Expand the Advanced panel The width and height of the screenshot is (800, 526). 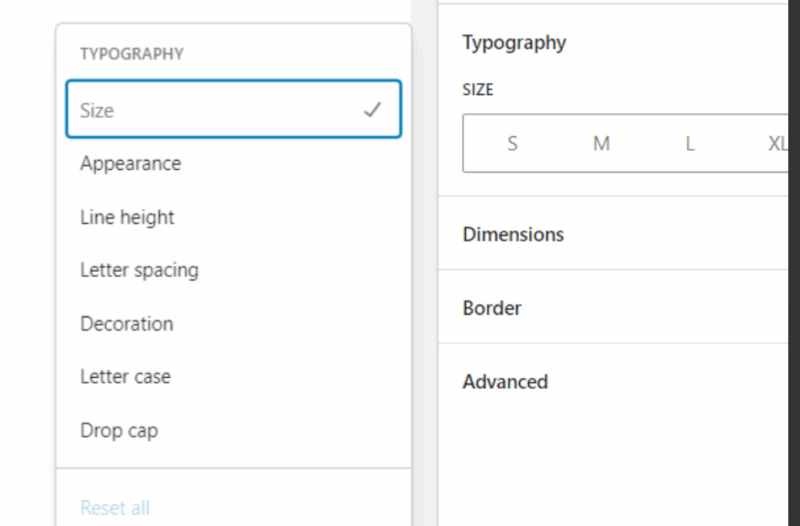click(505, 382)
